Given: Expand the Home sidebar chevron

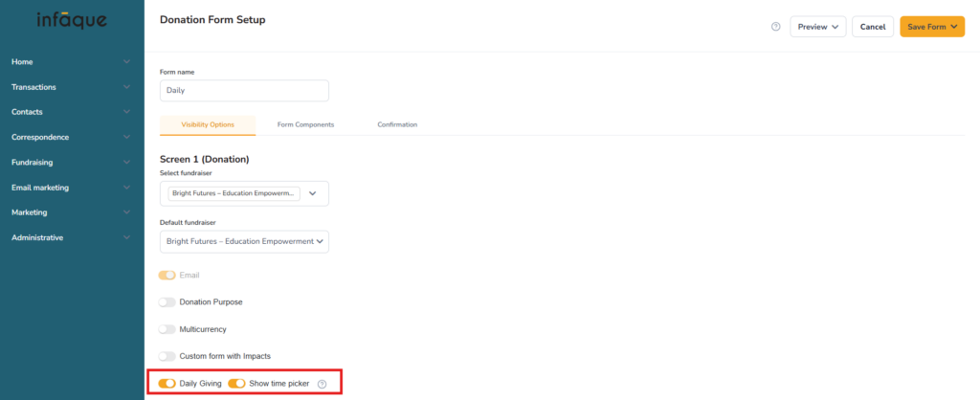Looking at the screenshot, I should tap(126, 62).
